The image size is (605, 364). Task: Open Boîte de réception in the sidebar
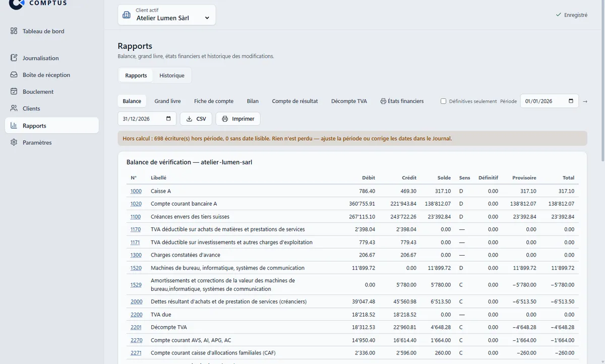coord(52,75)
